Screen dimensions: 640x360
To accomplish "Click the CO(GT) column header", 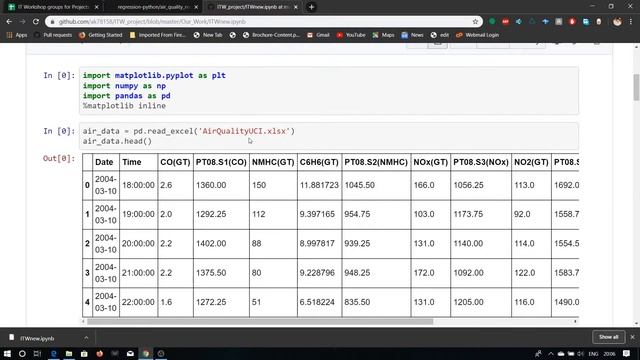I will (x=175, y=162).
